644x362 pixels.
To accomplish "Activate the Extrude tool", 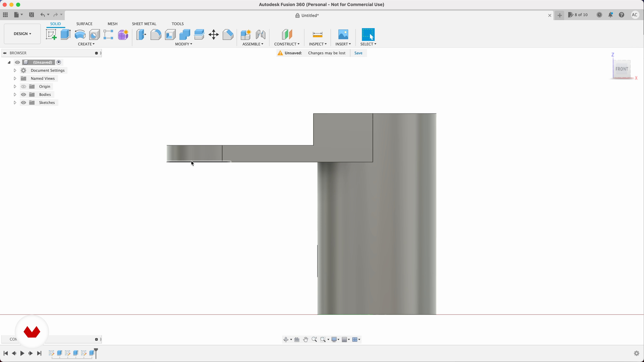I will pyautogui.click(x=66, y=35).
